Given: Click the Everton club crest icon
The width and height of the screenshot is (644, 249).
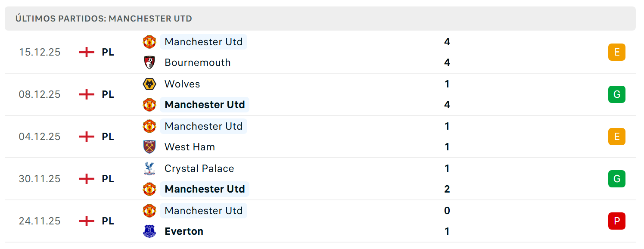Looking at the screenshot, I should (149, 231).
